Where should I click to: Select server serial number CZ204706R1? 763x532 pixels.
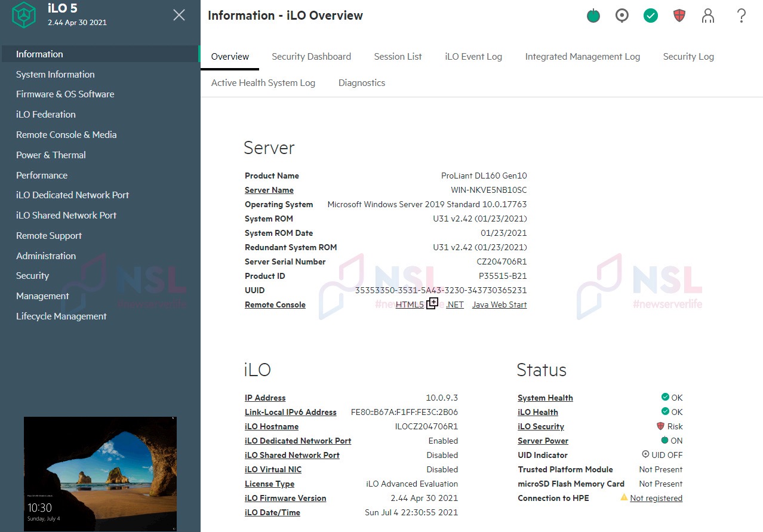coord(502,262)
